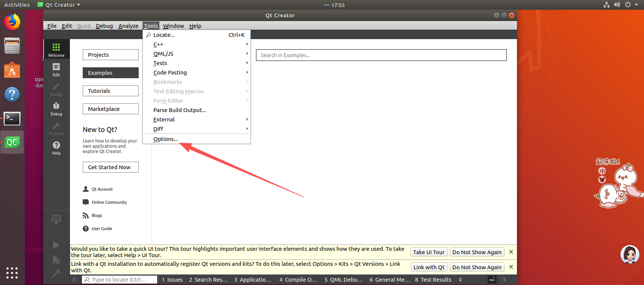The height and width of the screenshot is (285, 644).
Task: Click the Marketplace button
Action: coord(111,109)
